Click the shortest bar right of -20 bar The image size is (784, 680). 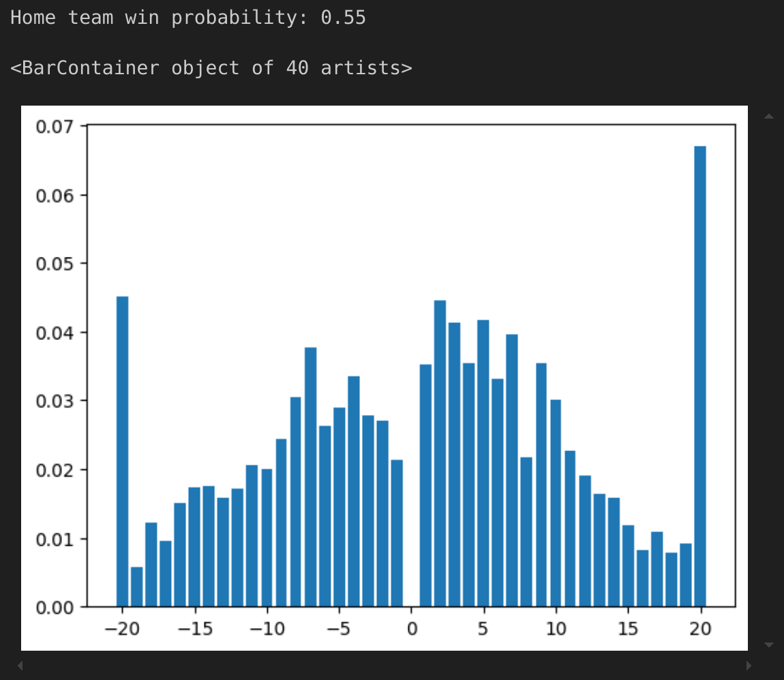(x=136, y=587)
